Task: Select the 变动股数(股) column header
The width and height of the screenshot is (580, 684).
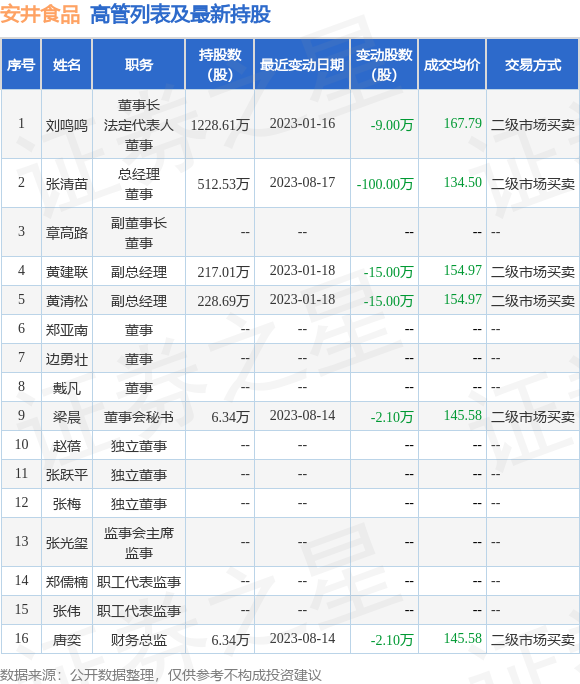Action: (x=384, y=65)
